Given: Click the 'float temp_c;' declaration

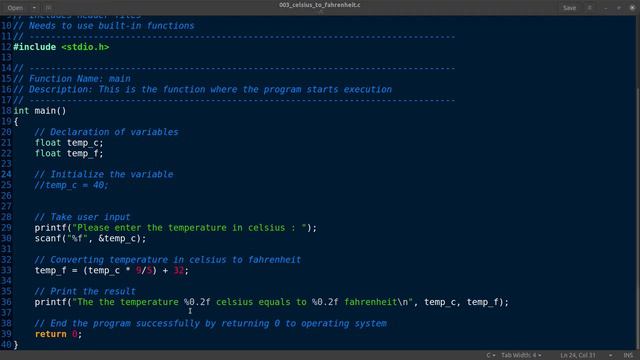Looking at the screenshot, I should 69,142.
